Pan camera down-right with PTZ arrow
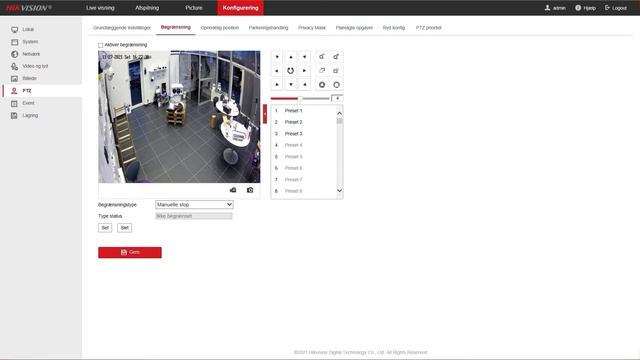Viewport: 640px width, 360px height. pos(304,84)
